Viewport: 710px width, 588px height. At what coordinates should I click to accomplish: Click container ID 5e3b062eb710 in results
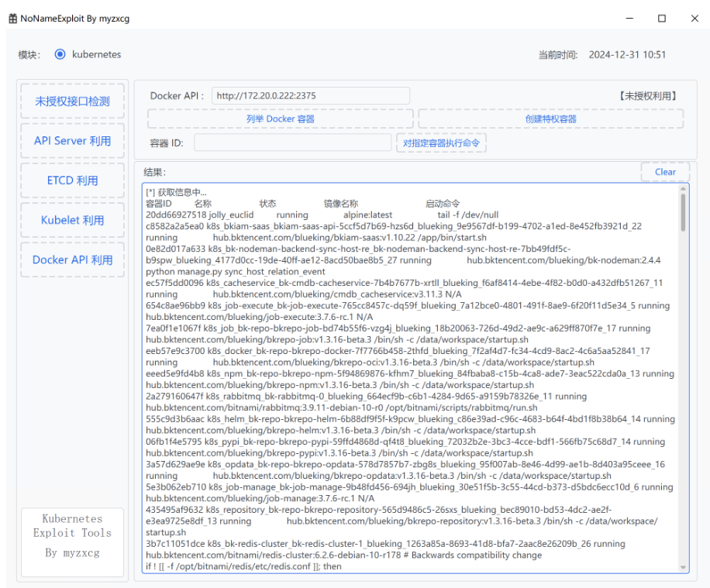pyautogui.click(x=176, y=487)
